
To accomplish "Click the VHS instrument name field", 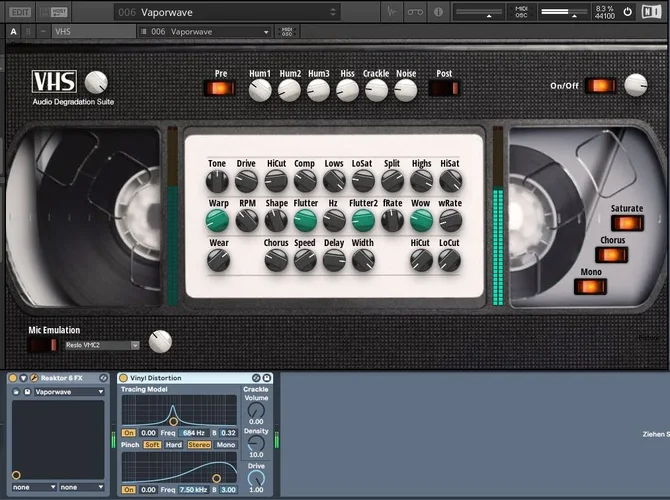I will point(94,32).
